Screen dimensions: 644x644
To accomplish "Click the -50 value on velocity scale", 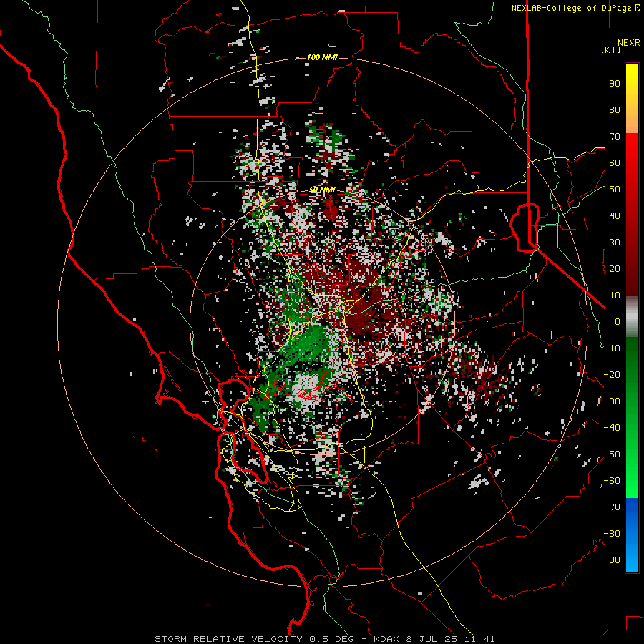I will click(612, 454).
